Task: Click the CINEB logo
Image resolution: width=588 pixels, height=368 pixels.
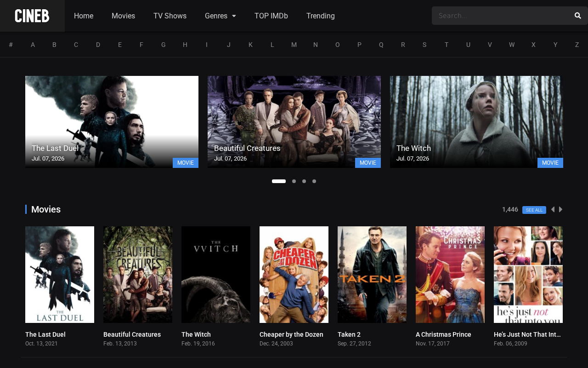Action: click(32, 16)
